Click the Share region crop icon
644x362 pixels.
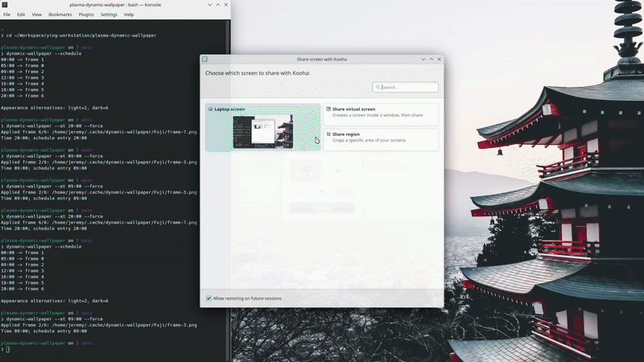click(x=328, y=134)
